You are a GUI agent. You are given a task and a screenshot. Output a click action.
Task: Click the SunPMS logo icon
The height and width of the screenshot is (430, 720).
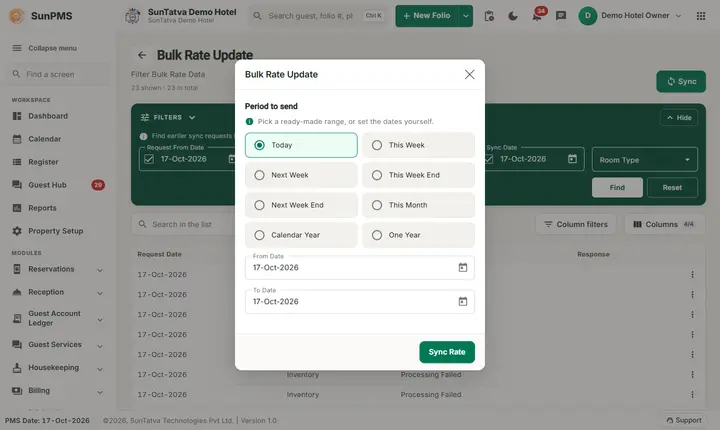pos(17,16)
